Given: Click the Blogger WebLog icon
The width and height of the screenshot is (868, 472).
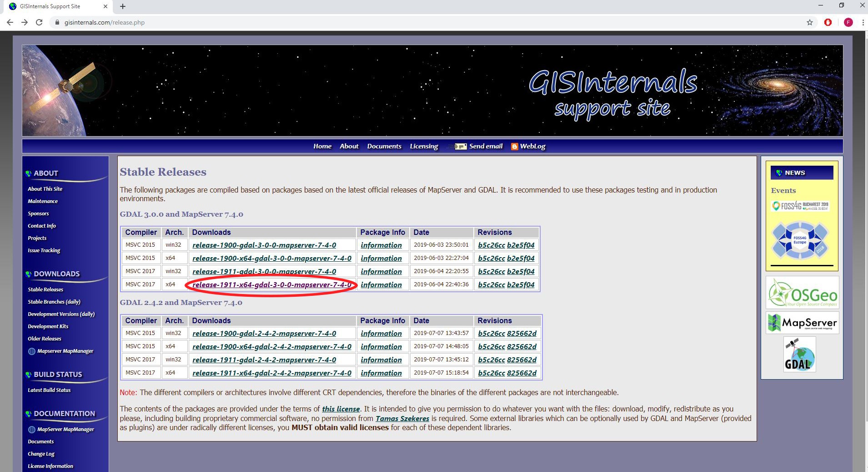Looking at the screenshot, I should pos(514,147).
